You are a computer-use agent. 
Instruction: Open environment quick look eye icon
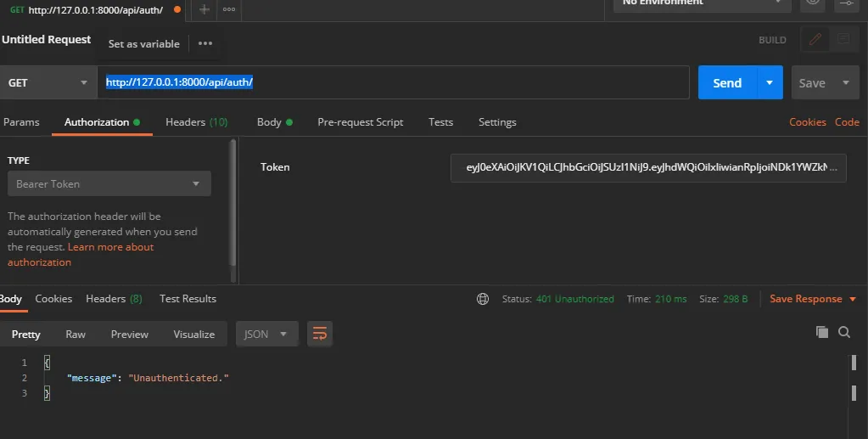click(x=813, y=3)
